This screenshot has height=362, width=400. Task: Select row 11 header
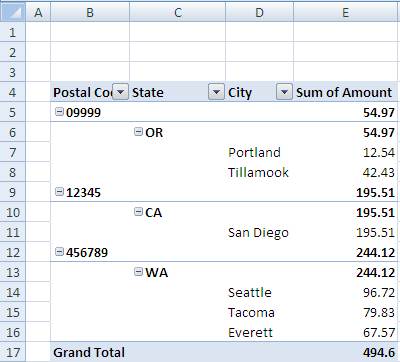13,232
